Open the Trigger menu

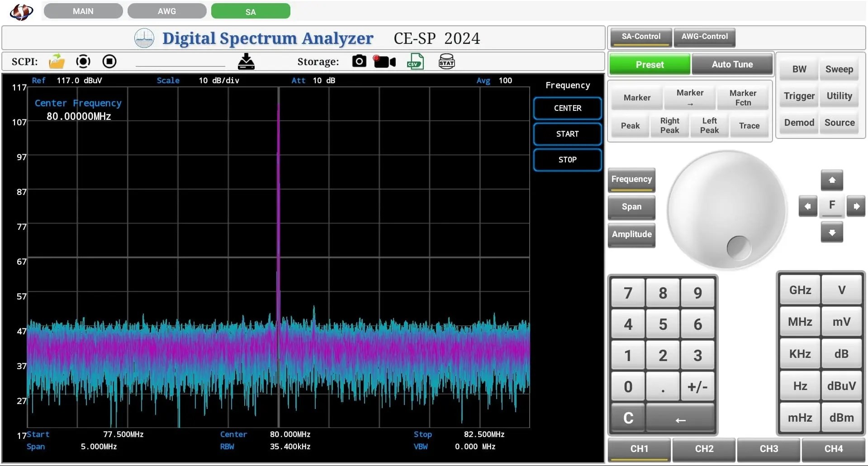[x=799, y=96]
